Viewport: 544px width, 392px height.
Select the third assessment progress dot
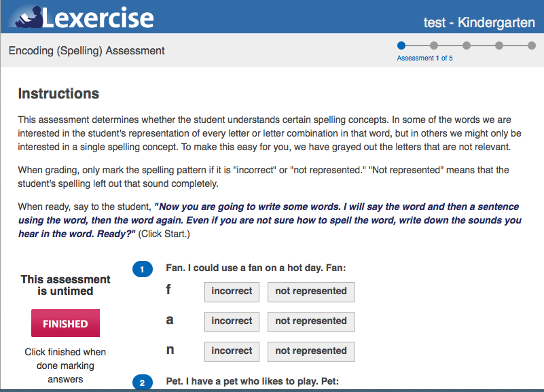click(x=467, y=46)
